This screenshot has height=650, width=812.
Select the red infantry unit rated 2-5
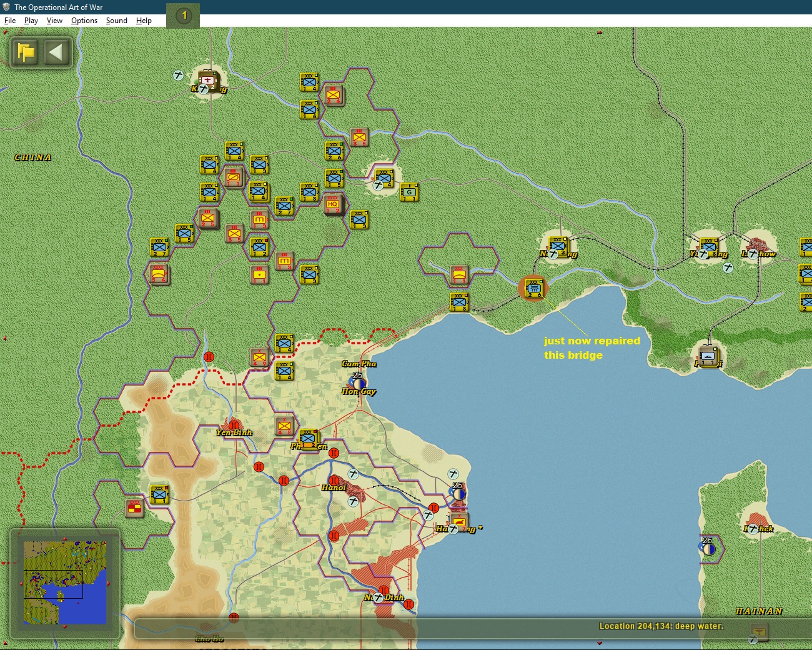[x=208, y=219]
